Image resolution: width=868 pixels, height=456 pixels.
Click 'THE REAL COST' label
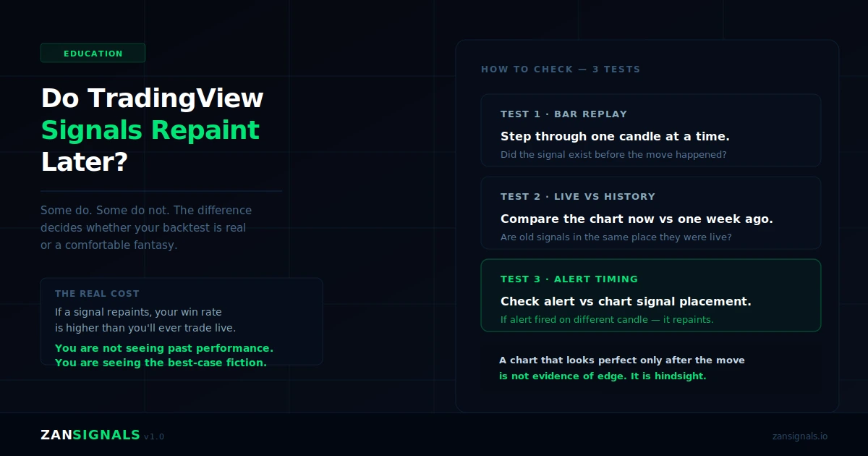pos(97,294)
